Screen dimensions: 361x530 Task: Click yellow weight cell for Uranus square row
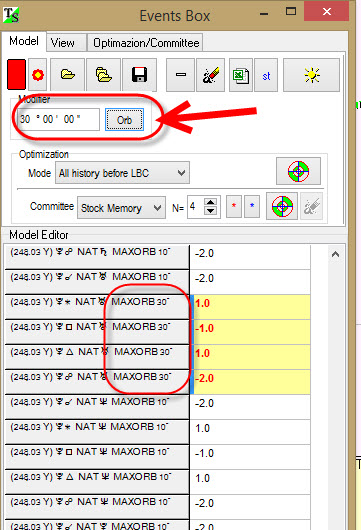coord(250,332)
